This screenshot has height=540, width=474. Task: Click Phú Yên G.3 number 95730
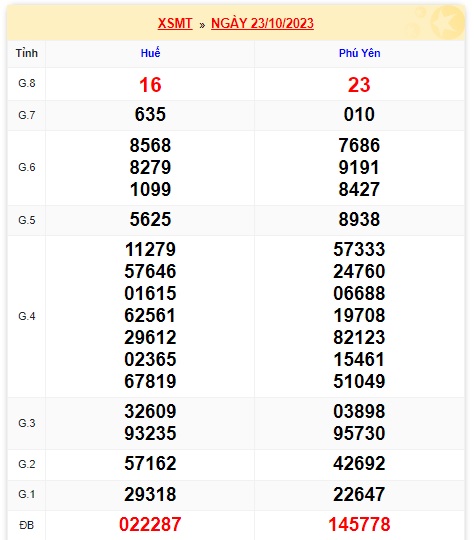359,433
